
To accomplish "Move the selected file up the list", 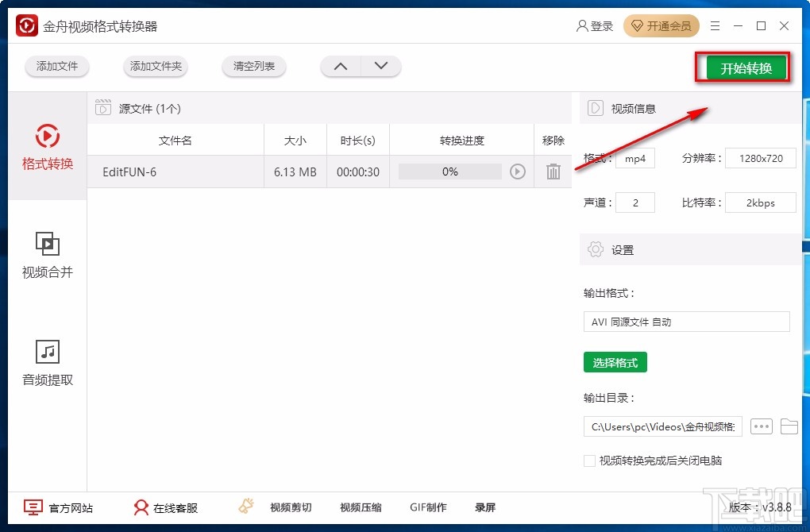I will [340, 67].
